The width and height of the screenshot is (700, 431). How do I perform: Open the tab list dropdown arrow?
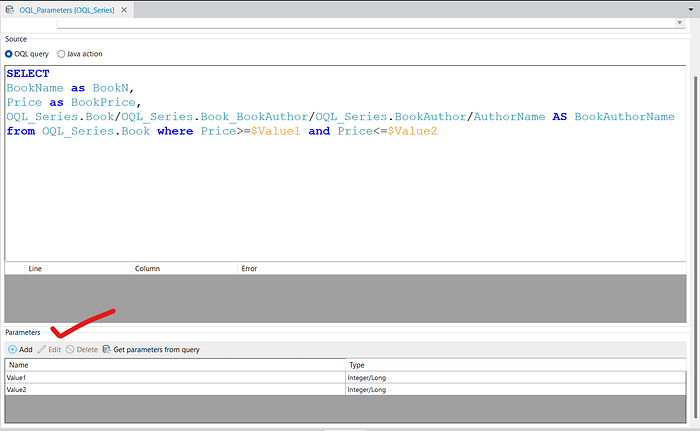(691, 9)
